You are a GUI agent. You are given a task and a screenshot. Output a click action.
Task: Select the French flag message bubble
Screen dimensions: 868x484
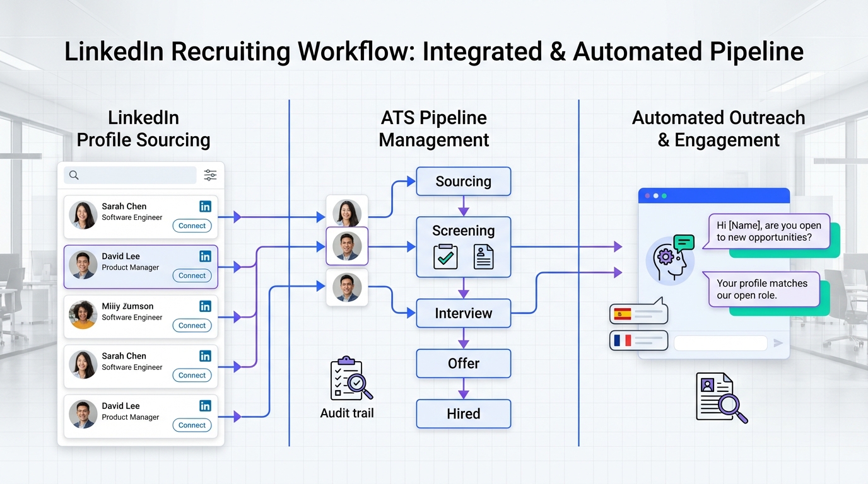(x=638, y=341)
